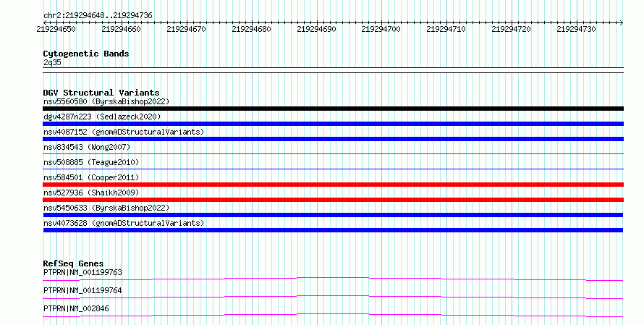Viewport: 644px width, 325px height.
Task: Select variant label nsv508885 (Teague2010)
Action: click(91, 162)
